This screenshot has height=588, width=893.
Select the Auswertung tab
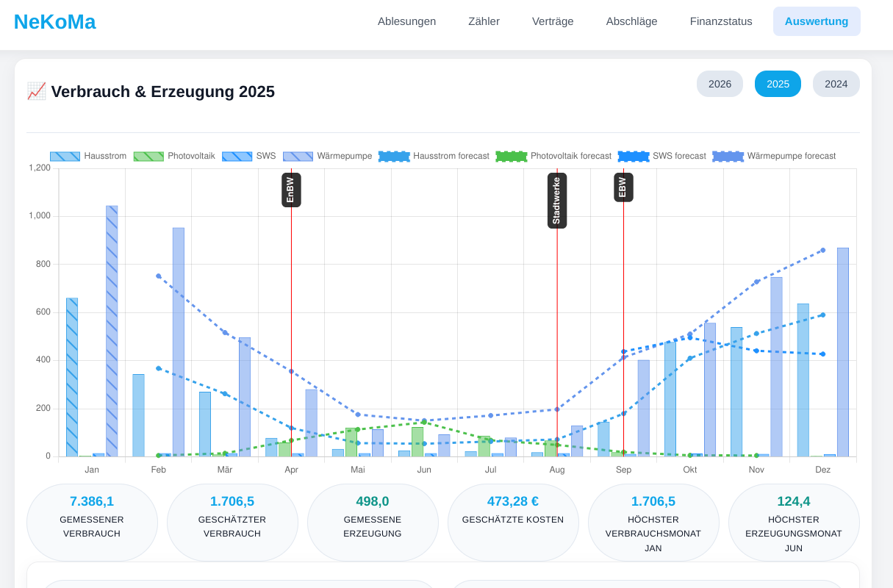click(x=817, y=21)
